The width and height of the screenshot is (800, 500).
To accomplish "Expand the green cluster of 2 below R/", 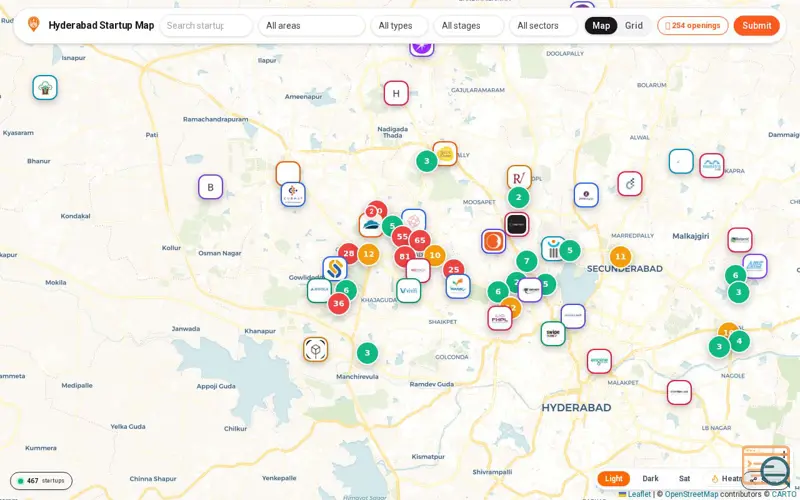I will point(518,197).
